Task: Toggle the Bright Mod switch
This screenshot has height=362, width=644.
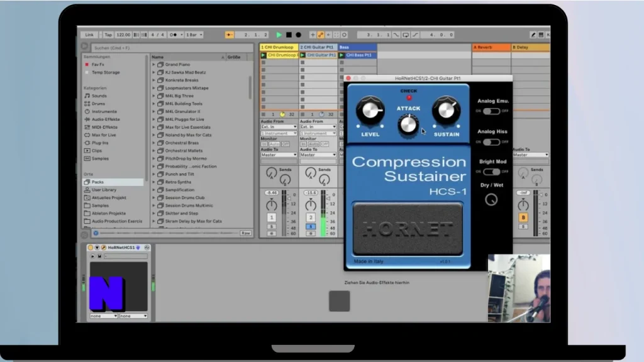Action: tap(491, 172)
